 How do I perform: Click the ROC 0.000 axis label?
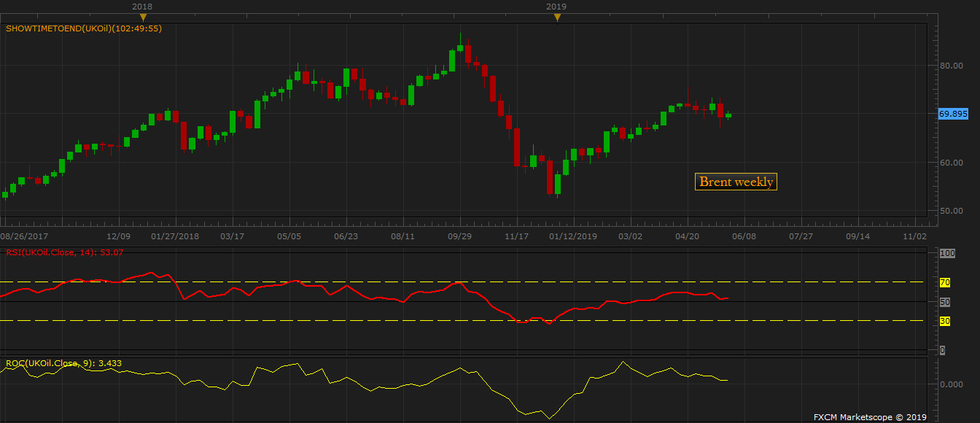[950, 384]
